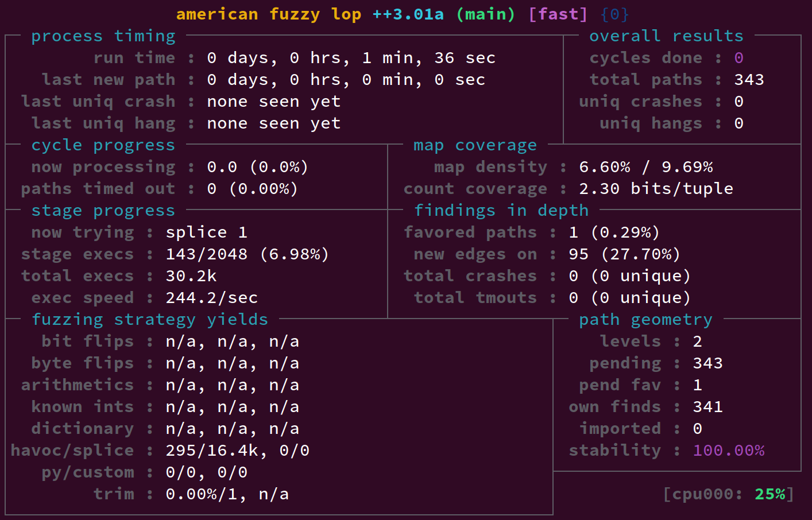Select map density value '6.60% / 9.69%'
Image resolution: width=812 pixels, height=520 pixels.
pyautogui.click(x=646, y=167)
